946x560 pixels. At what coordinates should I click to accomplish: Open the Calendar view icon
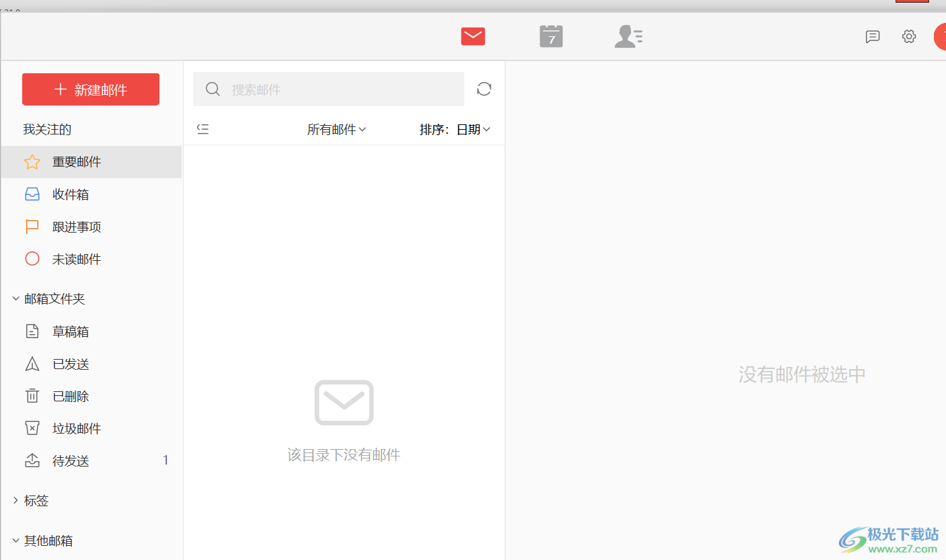coord(551,36)
